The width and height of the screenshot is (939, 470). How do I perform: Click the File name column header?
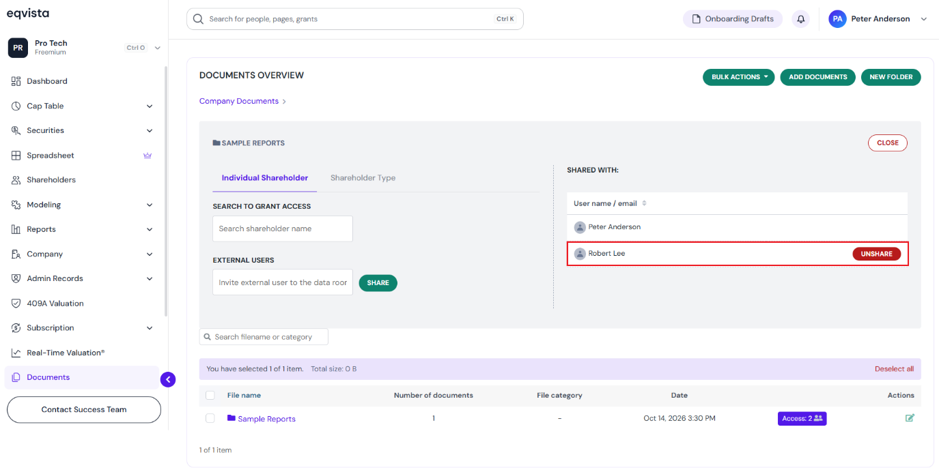[244, 395]
